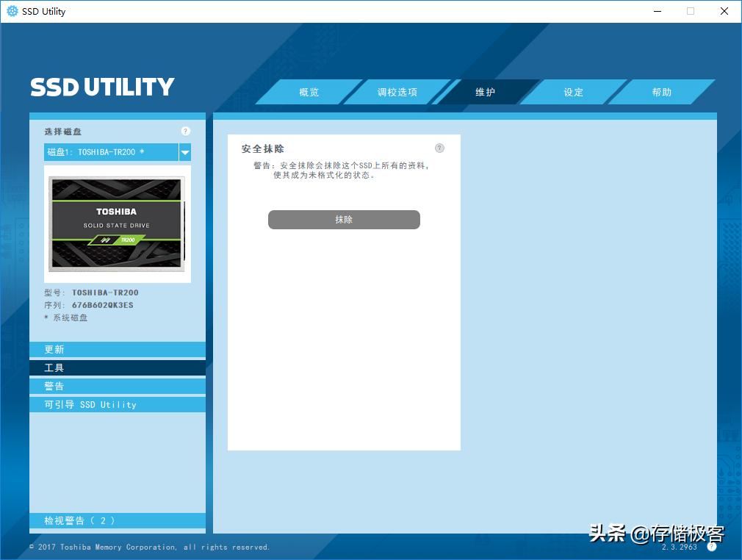Click the model text TOSHIBA-TR200
The height and width of the screenshot is (560, 742).
105,292
